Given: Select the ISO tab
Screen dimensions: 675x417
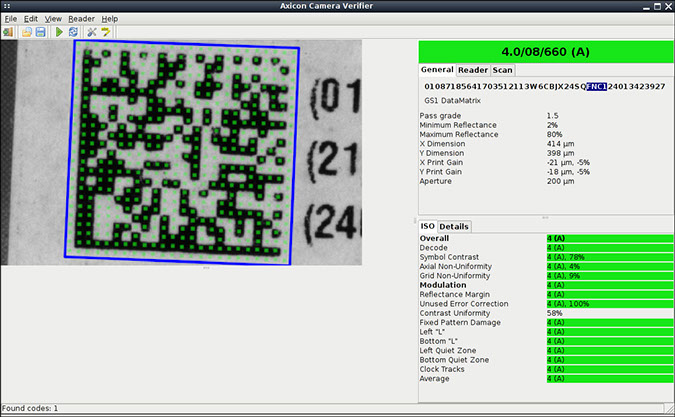Looking at the screenshot, I should (x=427, y=226).
